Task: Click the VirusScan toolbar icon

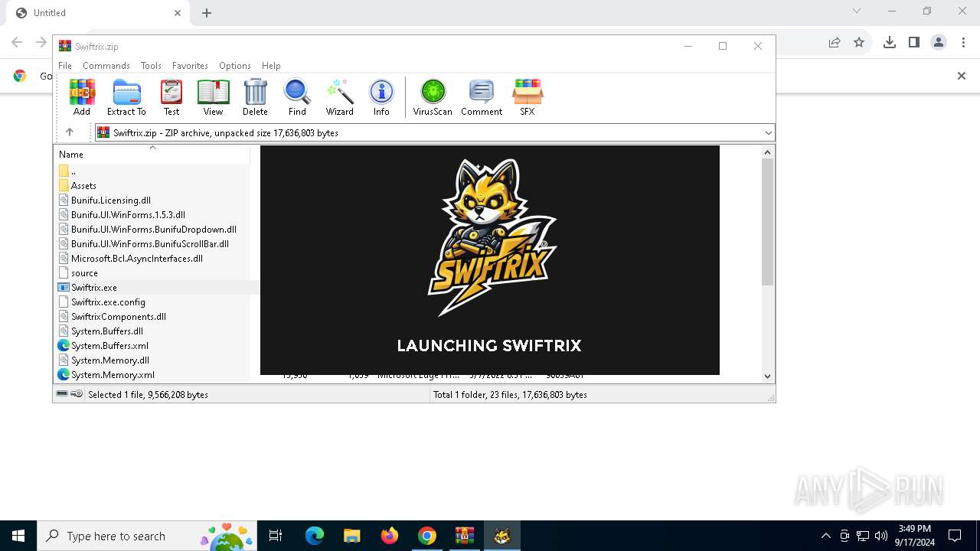Action: (x=433, y=97)
